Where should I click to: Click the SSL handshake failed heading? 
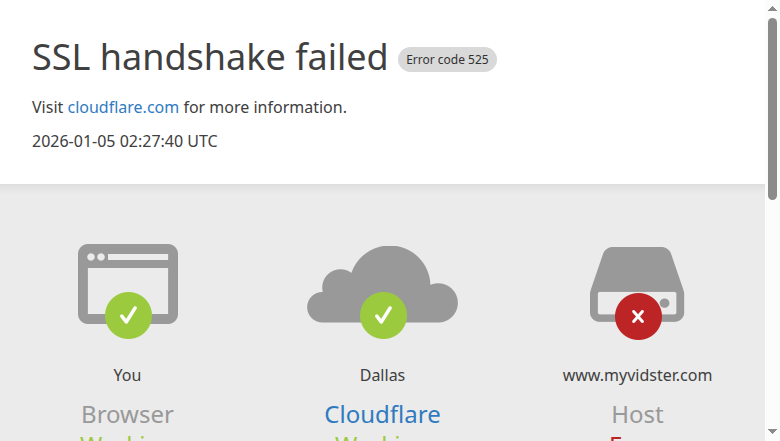point(210,58)
